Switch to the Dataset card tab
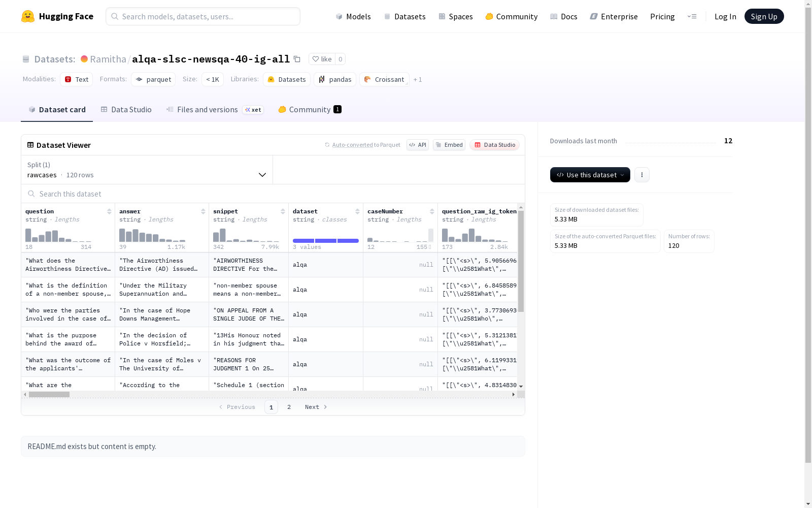The image size is (812, 508). coord(57,110)
